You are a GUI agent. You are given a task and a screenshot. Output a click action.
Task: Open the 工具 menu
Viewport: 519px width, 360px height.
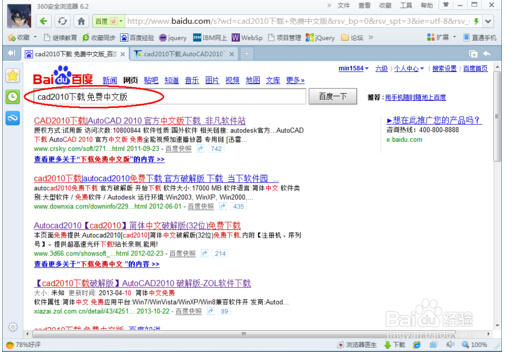coord(406,5)
